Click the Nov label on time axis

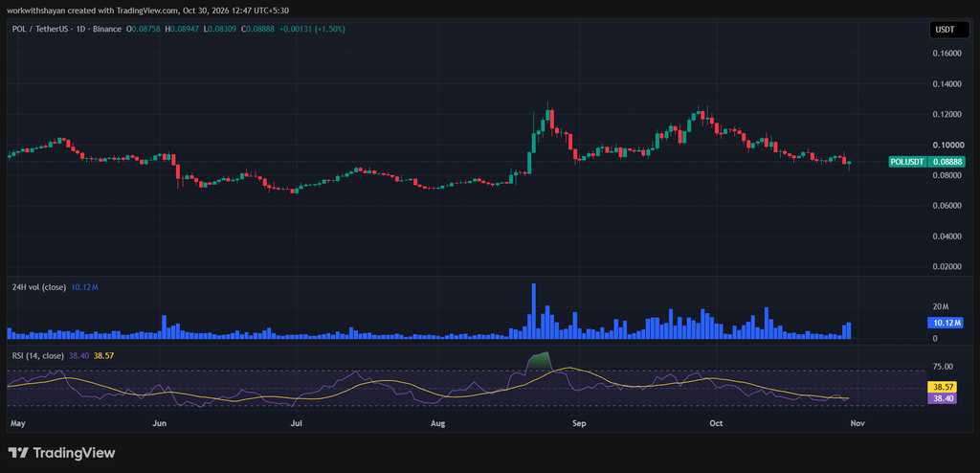(x=857, y=423)
